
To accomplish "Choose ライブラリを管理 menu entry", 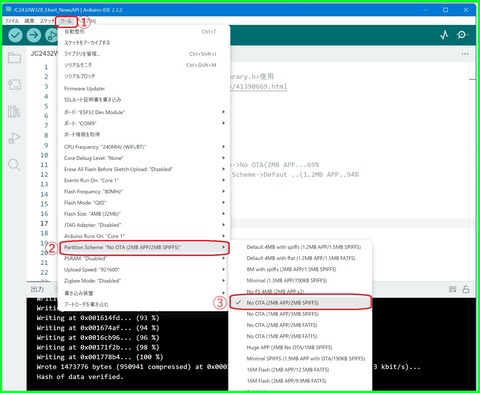I will coord(144,54).
